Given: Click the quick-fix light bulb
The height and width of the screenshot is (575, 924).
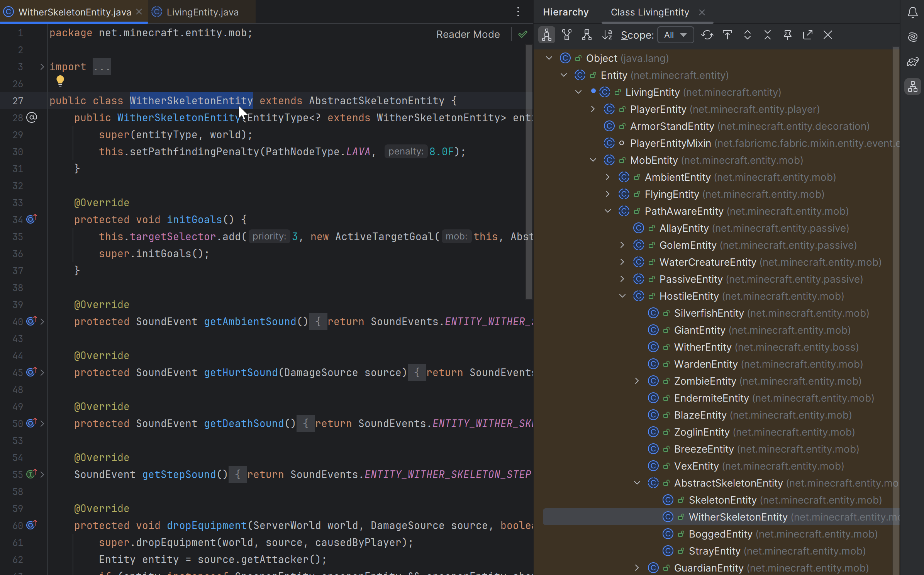Looking at the screenshot, I should tap(60, 81).
